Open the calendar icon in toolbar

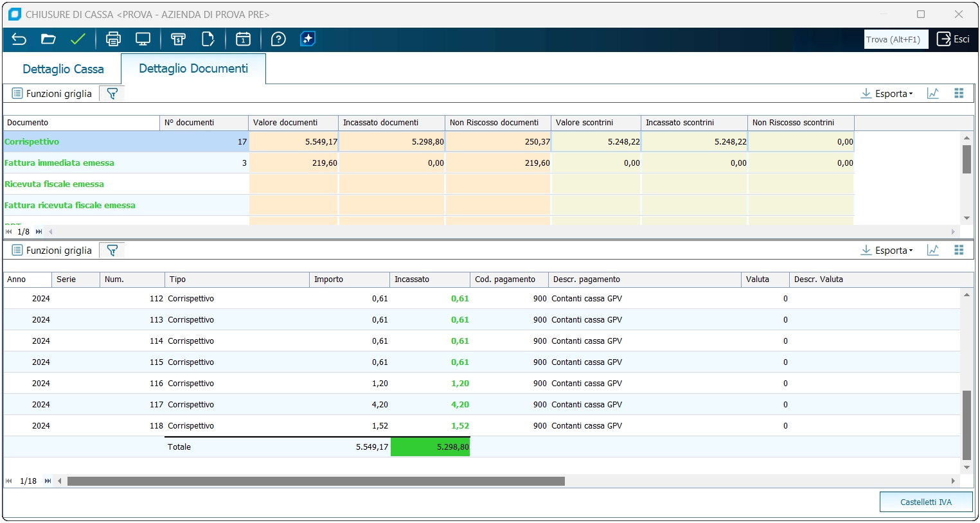[x=243, y=39]
